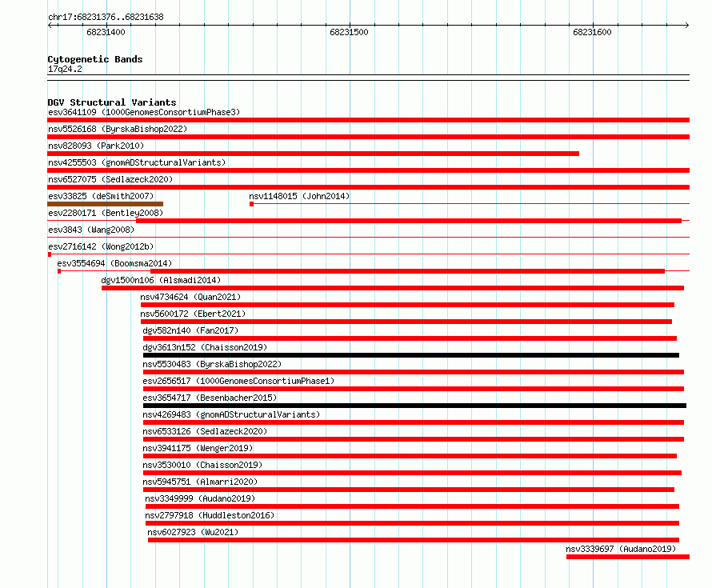Image resolution: width=712 pixels, height=588 pixels.
Task: Select nsv2797918 (Huddleston2016) label
Action: click(x=210, y=515)
